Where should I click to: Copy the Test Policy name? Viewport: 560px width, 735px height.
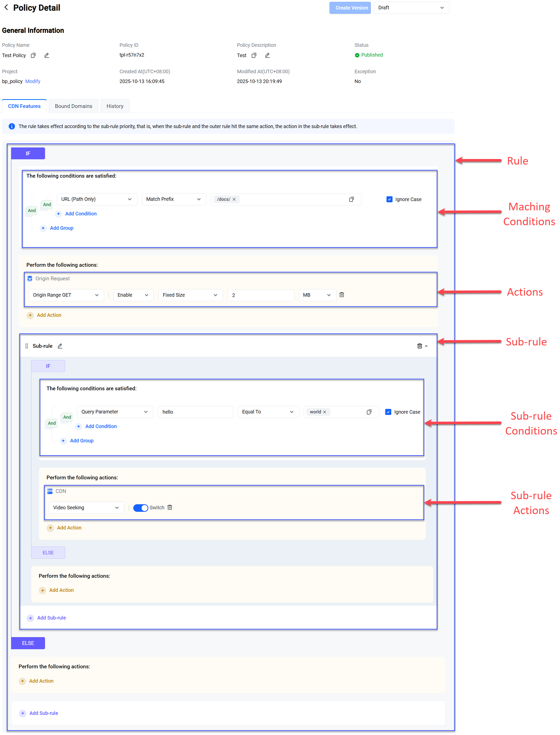tap(33, 55)
